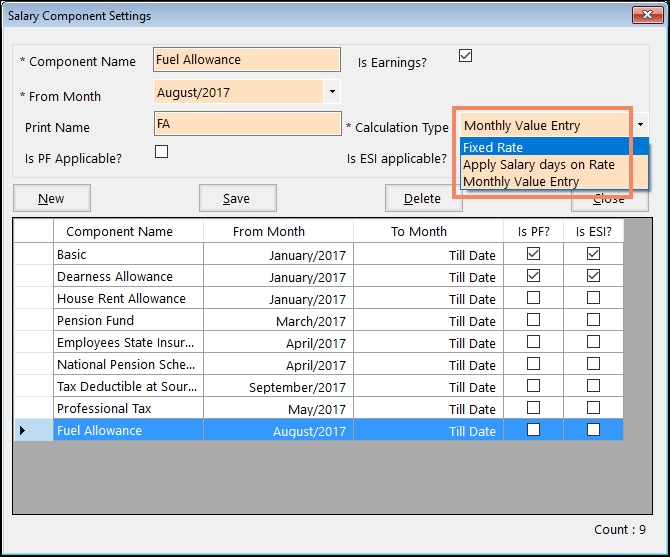Collapse the Calculation Type dropdown arrow
Screen dimensions: 670x557
click(x=640, y=125)
